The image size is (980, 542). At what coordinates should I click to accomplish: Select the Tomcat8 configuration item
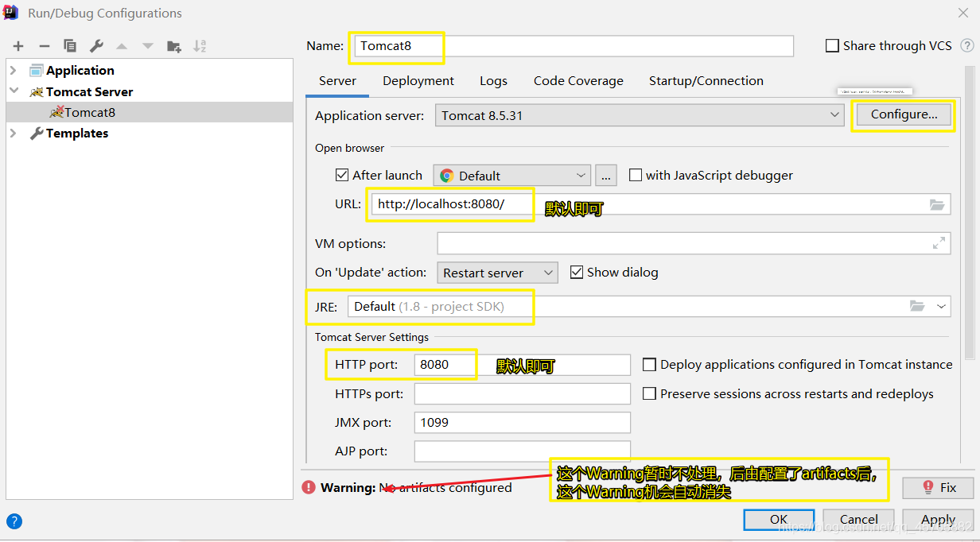[x=150, y=112]
